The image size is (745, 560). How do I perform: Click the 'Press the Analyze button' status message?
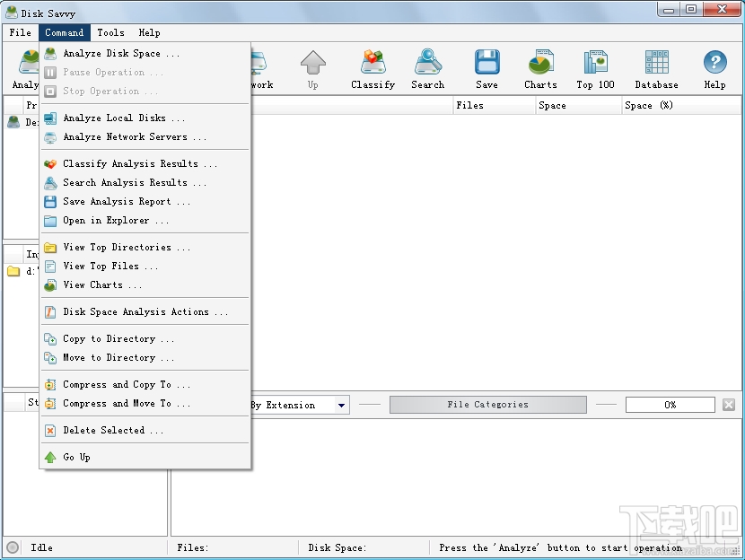pos(561,547)
